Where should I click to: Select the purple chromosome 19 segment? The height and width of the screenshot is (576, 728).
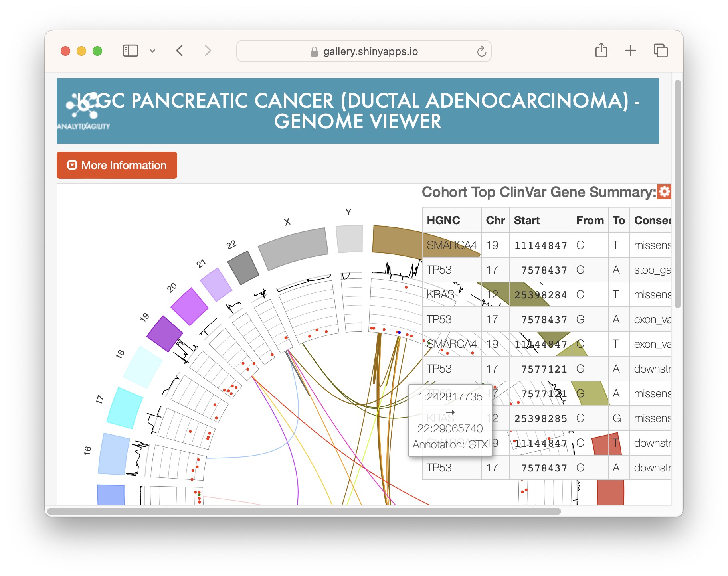coord(164,333)
